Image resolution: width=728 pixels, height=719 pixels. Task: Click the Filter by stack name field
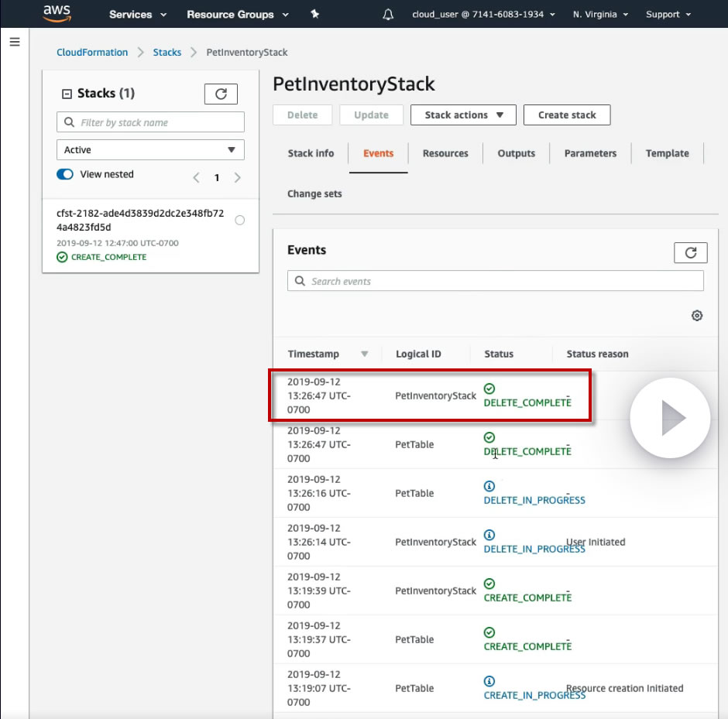pos(150,122)
